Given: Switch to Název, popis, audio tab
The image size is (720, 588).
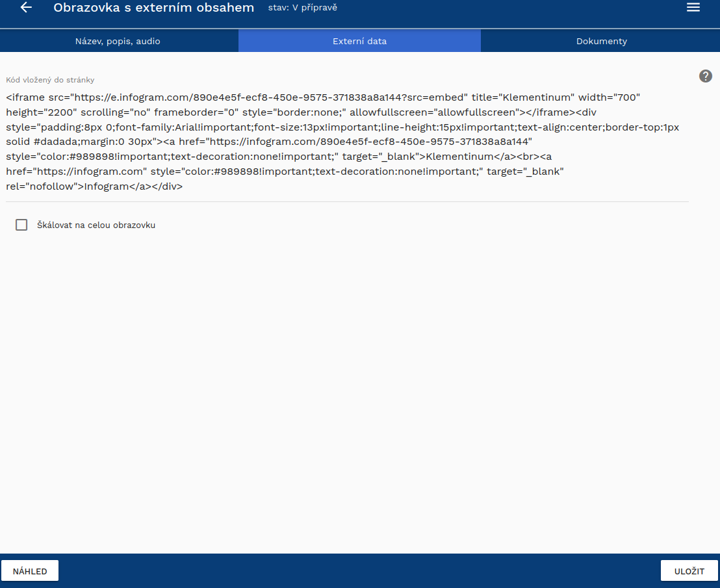Looking at the screenshot, I should tap(119, 41).
